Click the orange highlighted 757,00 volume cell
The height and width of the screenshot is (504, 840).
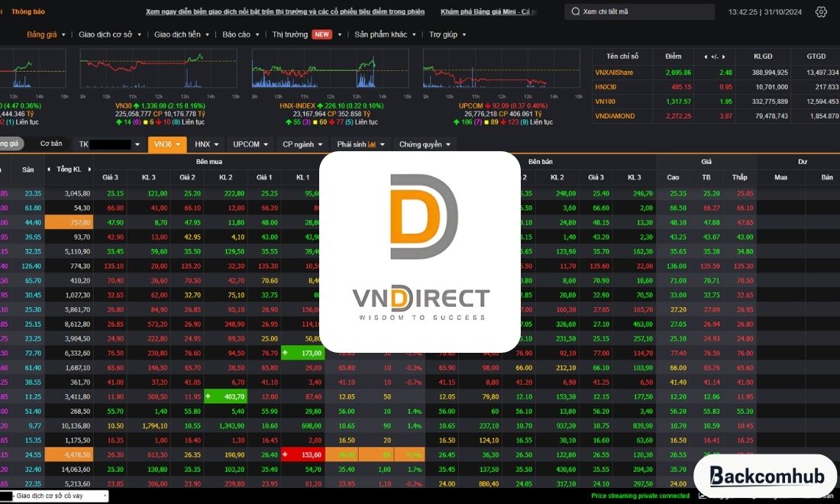69,222
